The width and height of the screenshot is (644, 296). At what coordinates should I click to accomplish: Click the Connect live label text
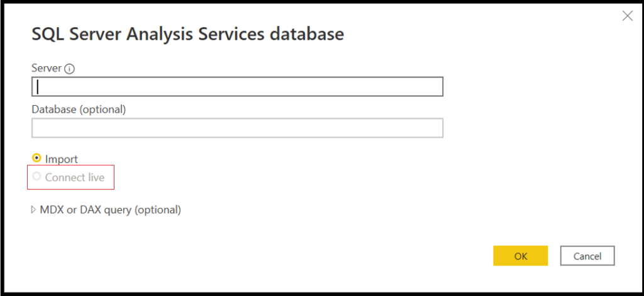75,178
